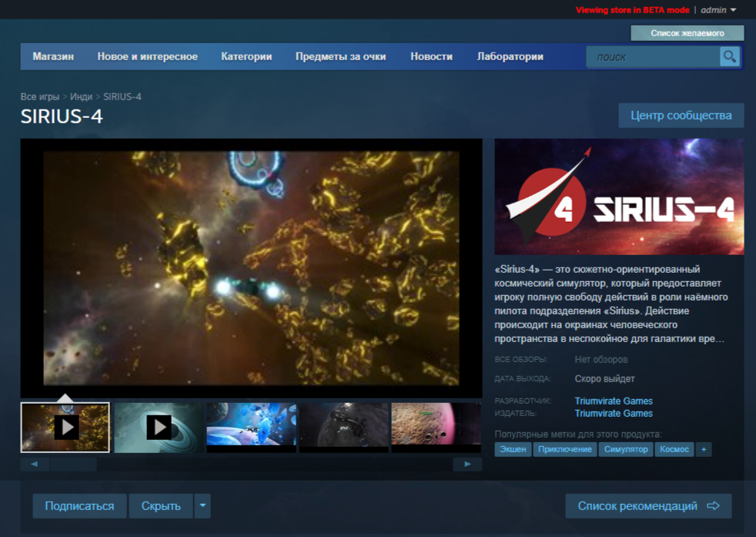Open the Список желаемого wishlist button
This screenshot has height=537, width=756.
click(687, 33)
